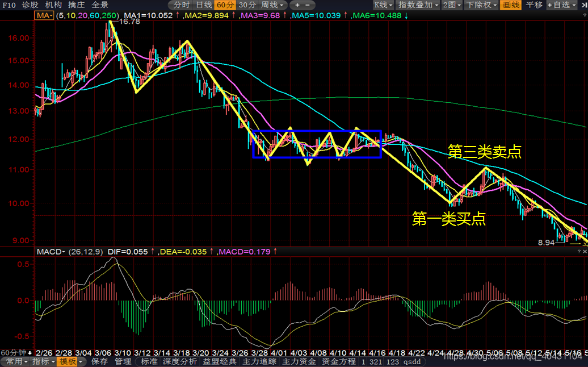Click the MACD=0.179 value

tap(244, 252)
